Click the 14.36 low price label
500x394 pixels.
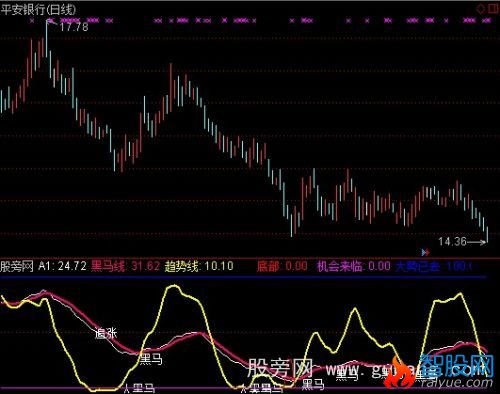click(x=452, y=242)
